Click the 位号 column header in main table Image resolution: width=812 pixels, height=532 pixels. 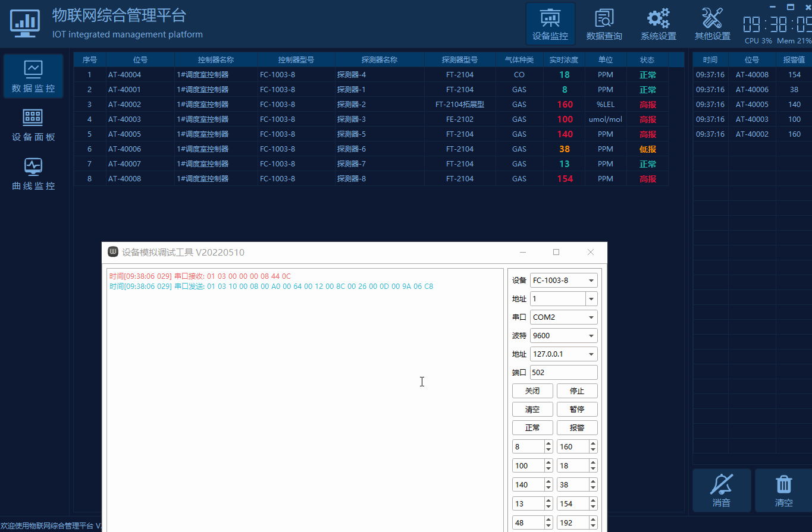point(140,60)
